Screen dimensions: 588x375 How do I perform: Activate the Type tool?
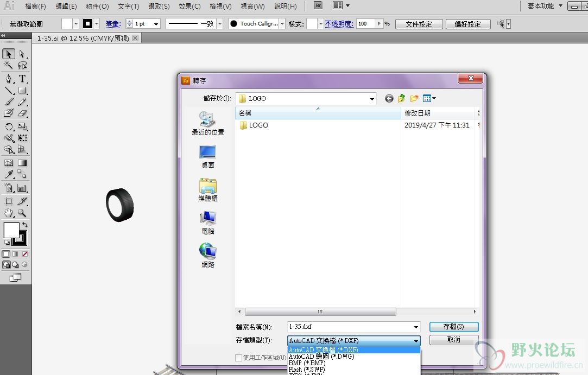pyautogui.click(x=22, y=79)
